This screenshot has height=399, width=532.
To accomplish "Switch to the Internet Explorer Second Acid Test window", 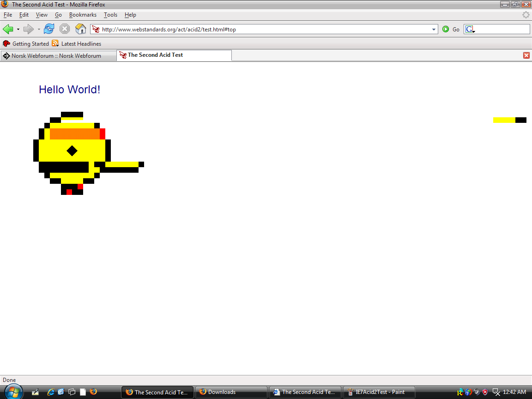I will click(x=305, y=392).
